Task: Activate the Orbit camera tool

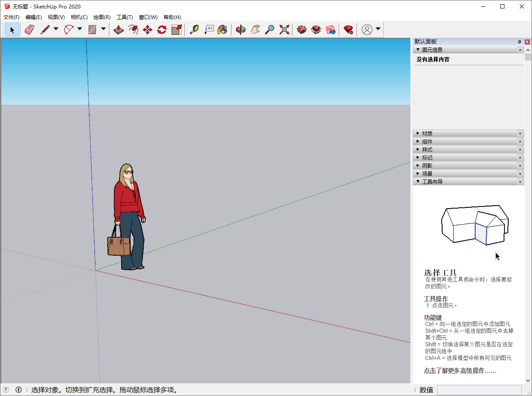Action: point(241,30)
